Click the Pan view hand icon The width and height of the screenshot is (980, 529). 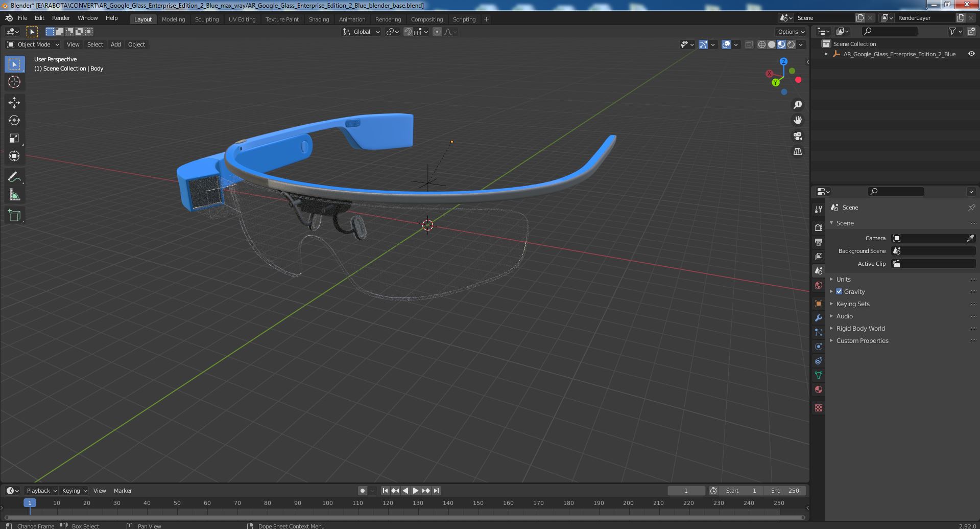coord(797,120)
